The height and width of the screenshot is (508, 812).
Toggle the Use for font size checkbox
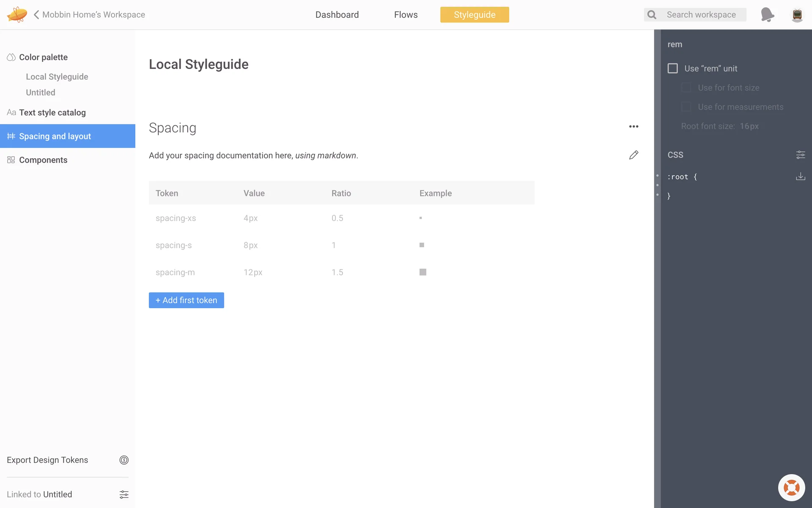686,88
